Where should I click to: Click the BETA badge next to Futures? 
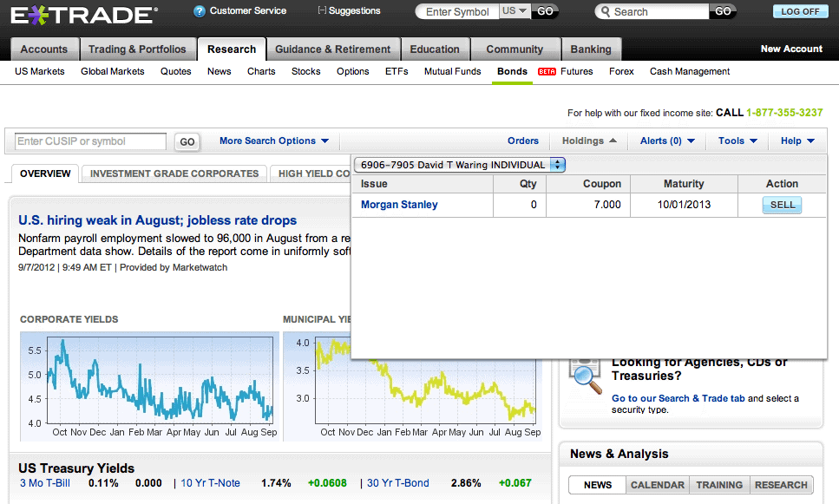tap(547, 72)
